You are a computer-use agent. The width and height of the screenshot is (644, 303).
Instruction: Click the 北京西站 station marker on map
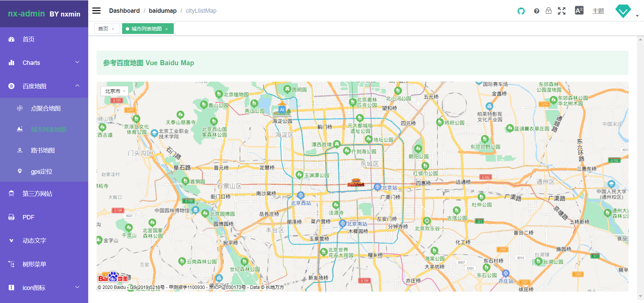301,195
